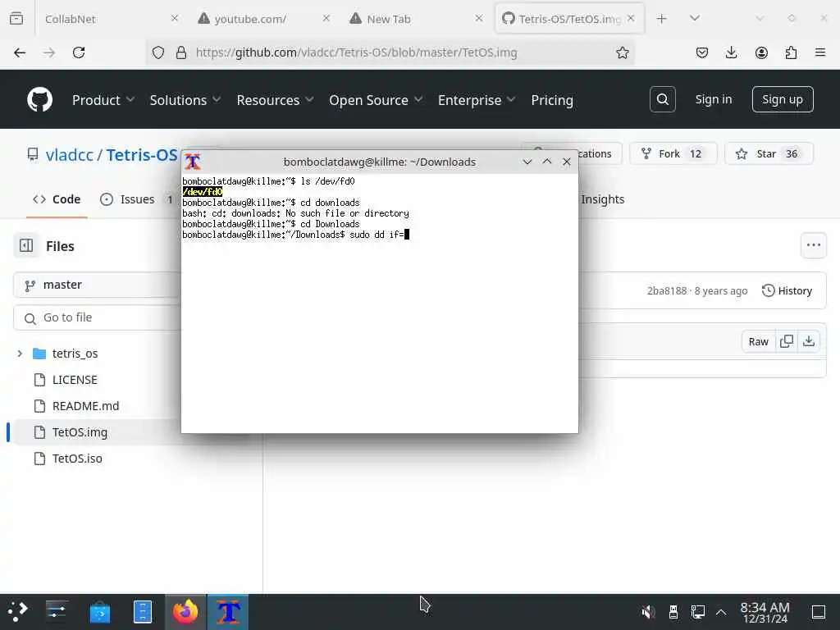
Task: Close the Tetris-OS/TetOS.img browser tab
Action: tap(631, 19)
